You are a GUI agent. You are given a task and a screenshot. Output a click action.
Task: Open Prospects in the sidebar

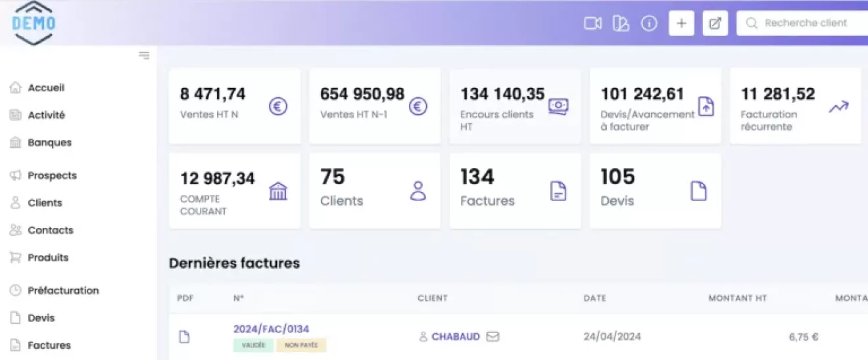click(x=53, y=175)
